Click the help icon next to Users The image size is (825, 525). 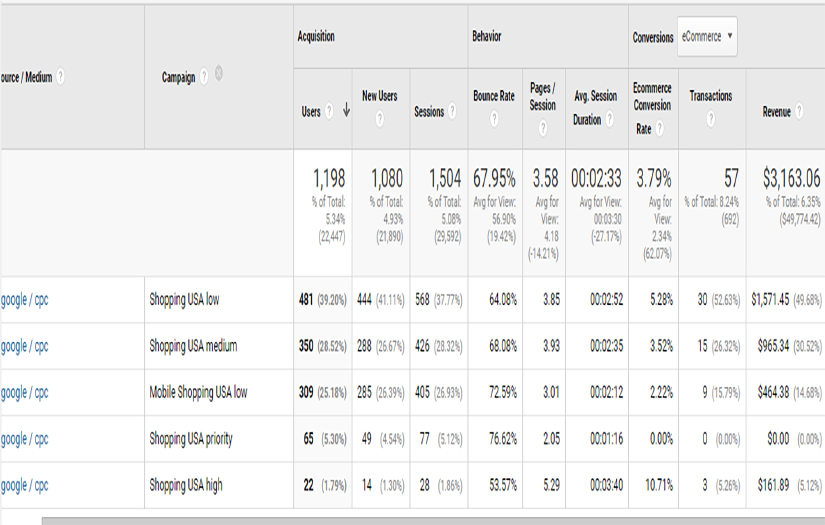[x=329, y=113]
